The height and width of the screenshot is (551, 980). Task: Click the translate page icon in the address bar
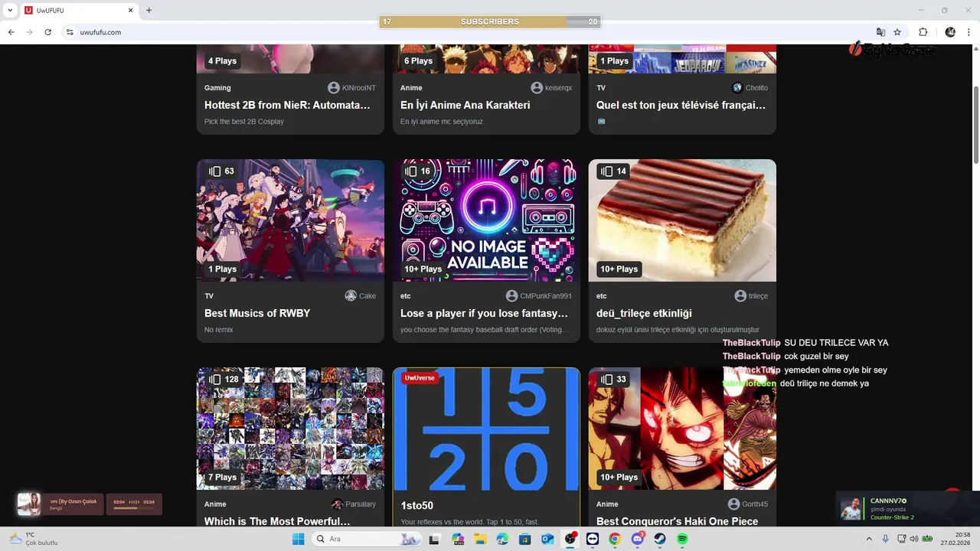[x=880, y=32]
